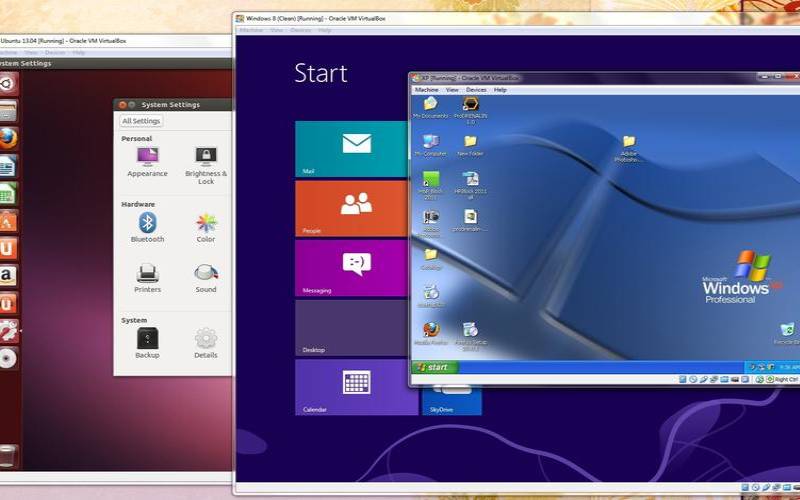The height and width of the screenshot is (500, 800).
Task: Select the Adobe Photoshop folder on XP desktop
Action: click(629, 148)
